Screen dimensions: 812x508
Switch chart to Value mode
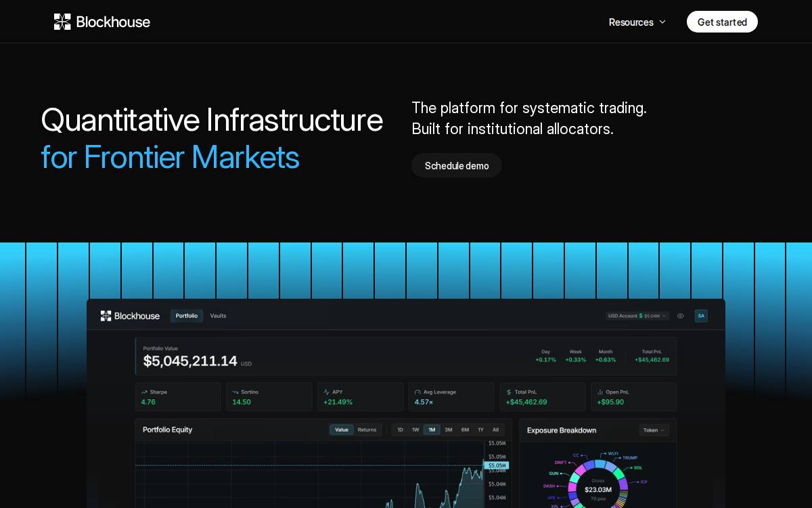tap(342, 429)
